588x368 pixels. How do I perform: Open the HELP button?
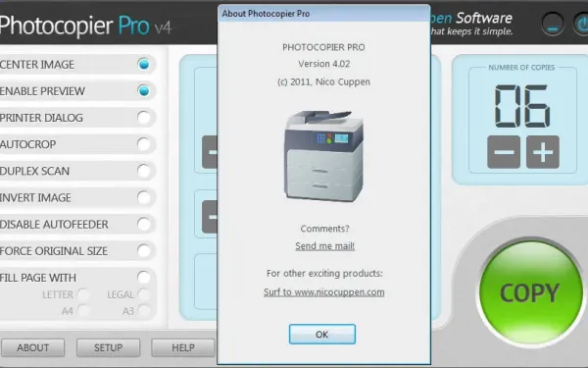point(183,347)
